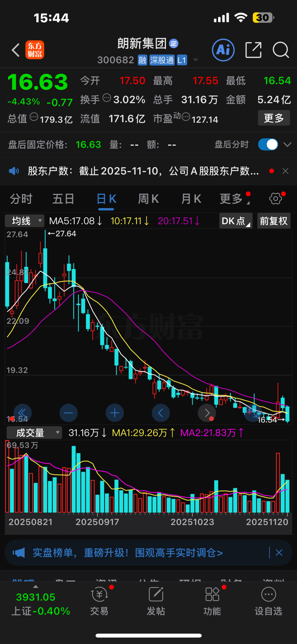Tap the L1 quote level badge
This screenshot has width=297, height=644.
[x=182, y=60]
